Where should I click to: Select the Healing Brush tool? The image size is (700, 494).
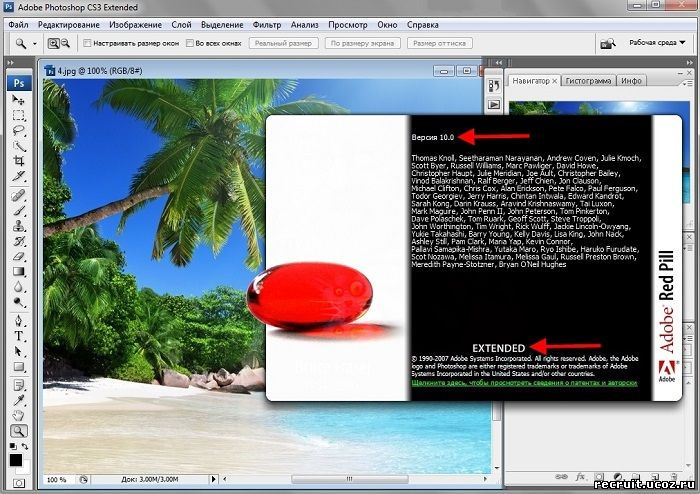pos(18,195)
